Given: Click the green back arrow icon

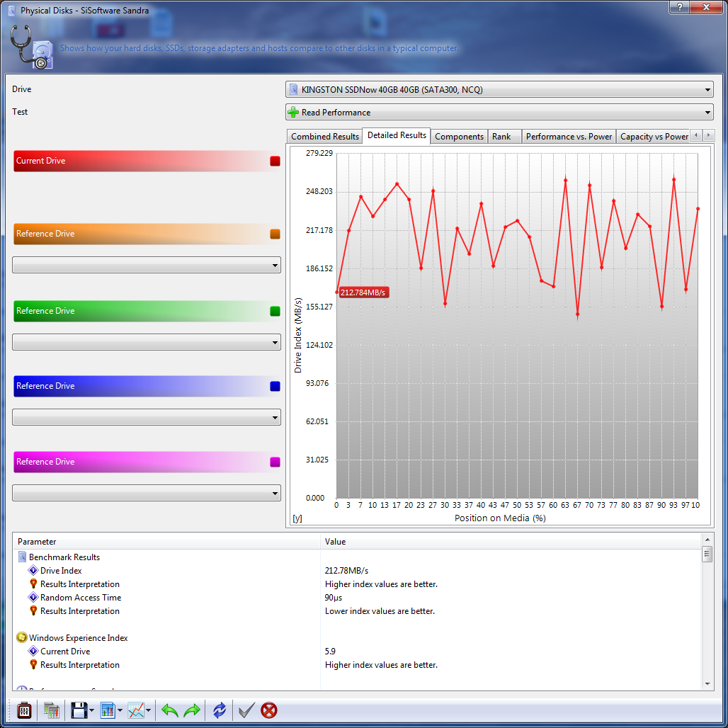Looking at the screenshot, I should click(170, 710).
